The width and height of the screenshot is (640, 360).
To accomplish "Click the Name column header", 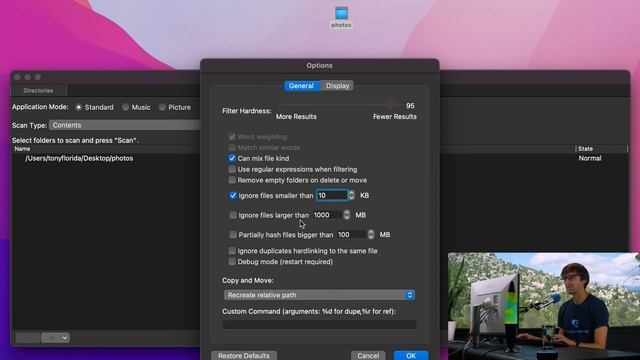I will click(22, 149).
